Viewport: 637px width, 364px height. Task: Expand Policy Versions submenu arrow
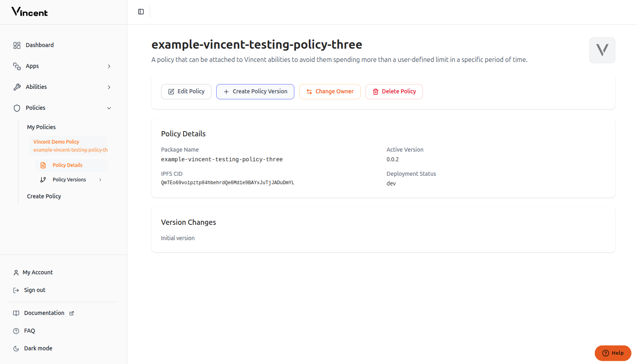(x=100, y=180)
